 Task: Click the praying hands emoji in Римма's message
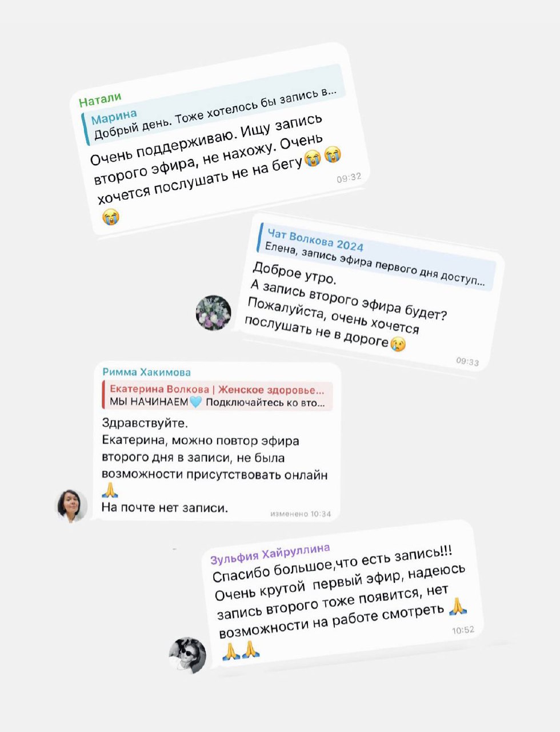click(110, 490)
